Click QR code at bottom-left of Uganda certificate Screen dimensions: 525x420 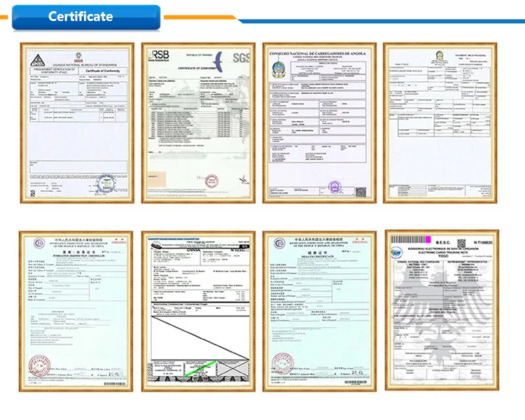tap(33, 193)
